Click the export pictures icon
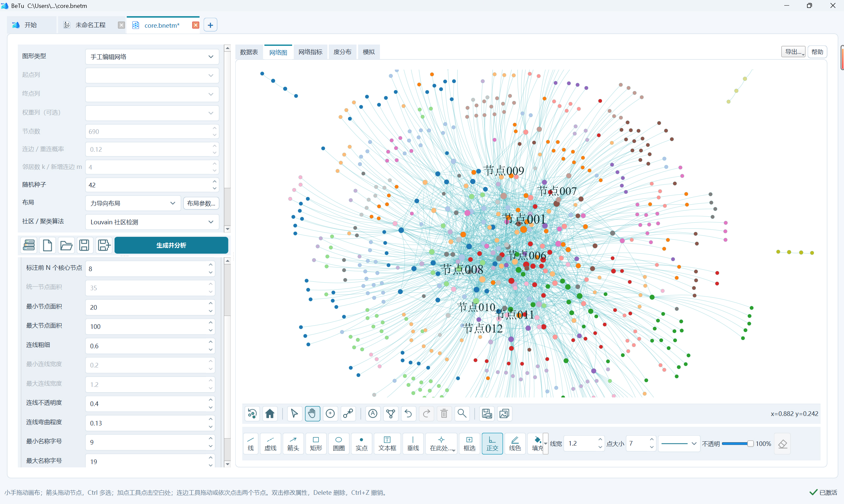 coord(505,413)
